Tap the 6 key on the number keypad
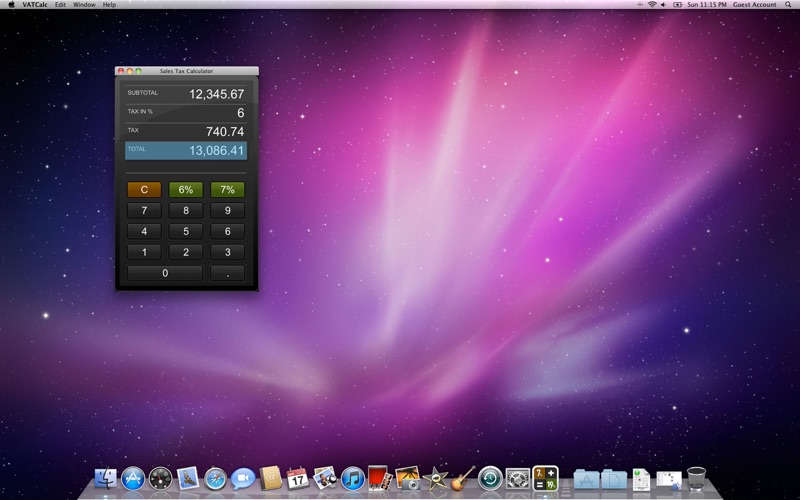 coord(228,231)
